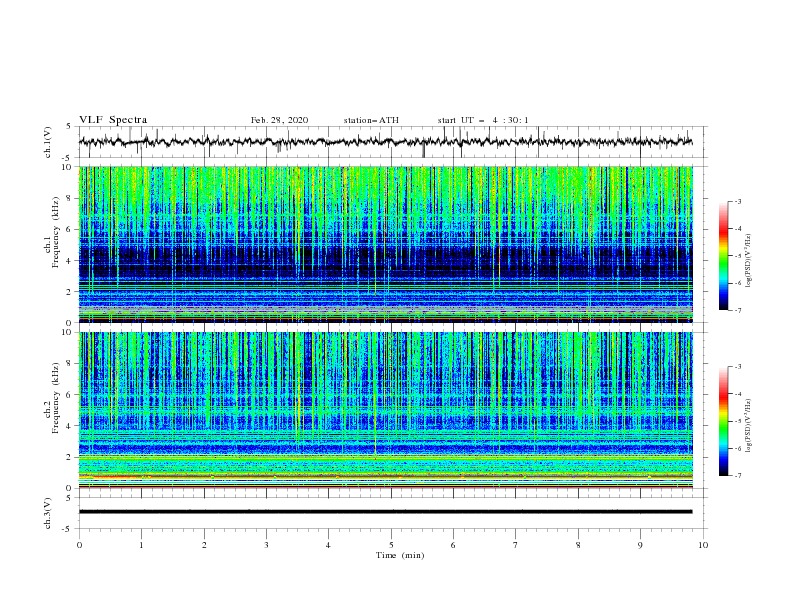The width and height of the screenshot is (792, 612).
Task: Click the "ch.1(V)" waveform axis label
Action: click(48, 142)
